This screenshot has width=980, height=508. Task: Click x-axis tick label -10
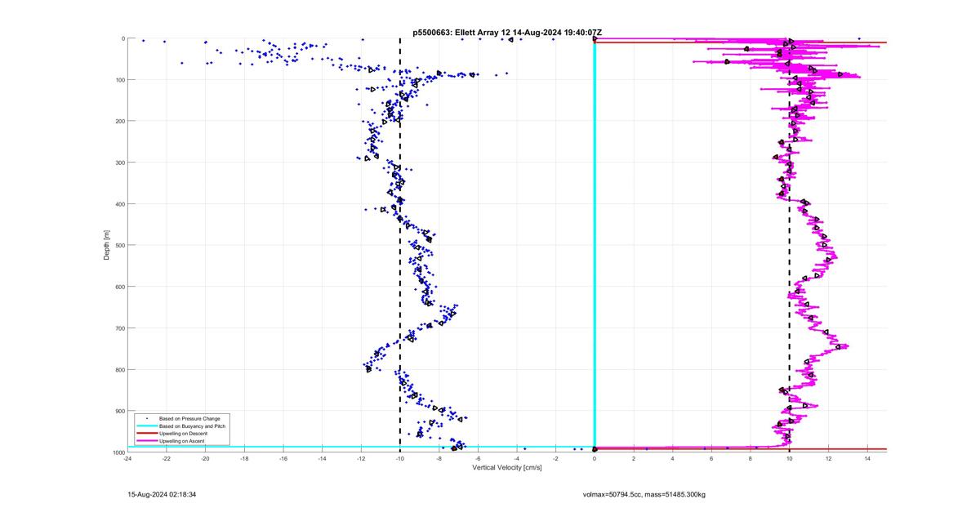(x=400, y=458)
